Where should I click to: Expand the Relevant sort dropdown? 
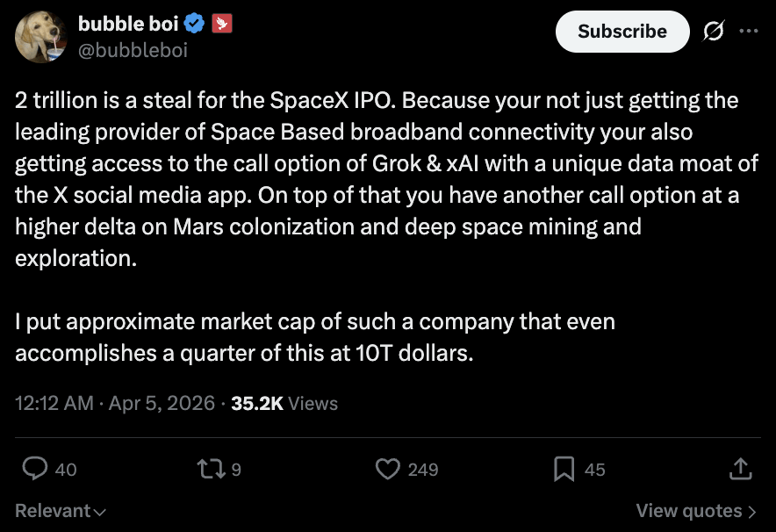click(61, 511)
